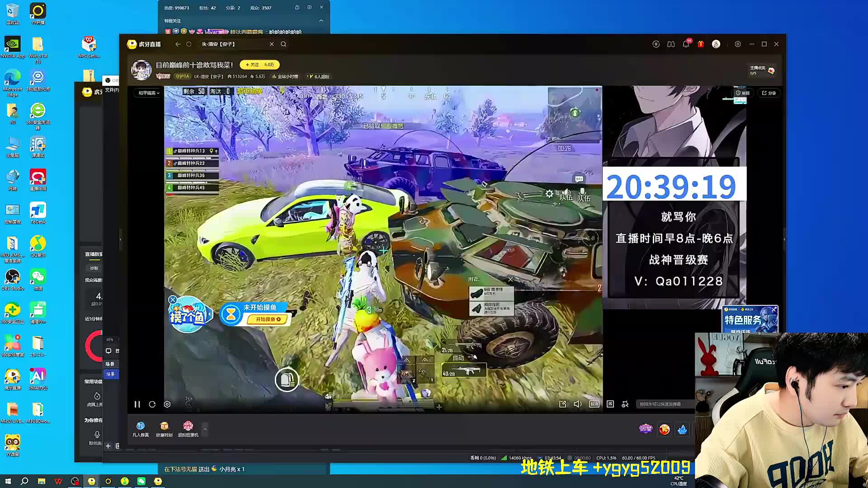The width and height of the screenshot is (868, 488).
Task: Open WeChat from the Windows taskbar
Action: [x=142, y=481]
